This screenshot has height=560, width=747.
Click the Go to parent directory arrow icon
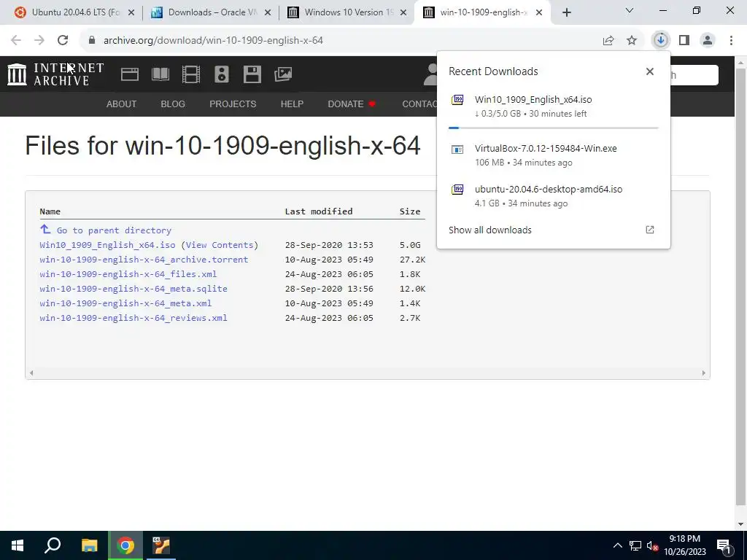click(45, 230)
